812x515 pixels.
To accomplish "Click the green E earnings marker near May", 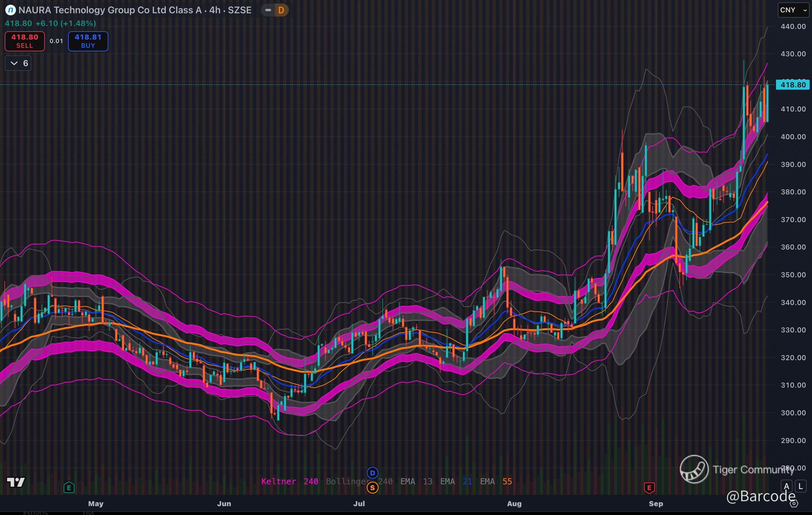I will click(69, 487).
